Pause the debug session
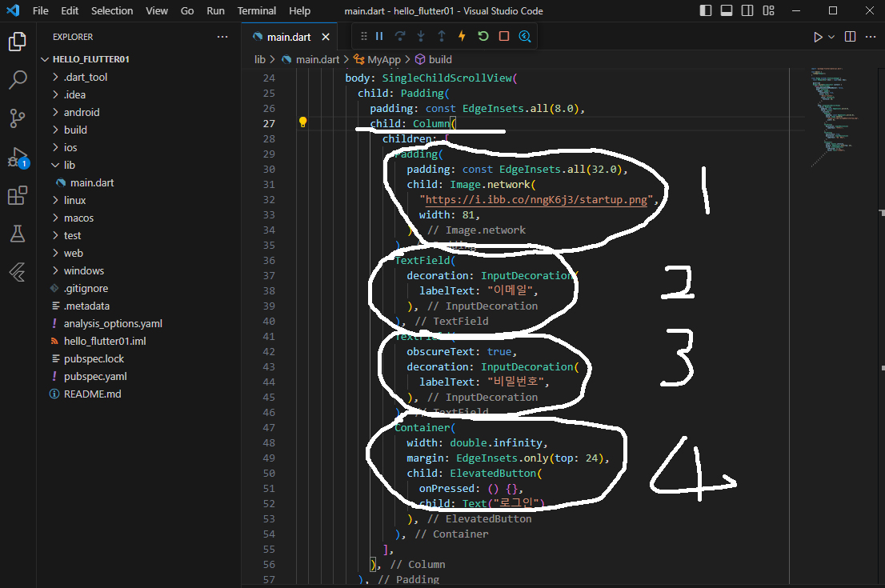The image size is (885, 588). 380,36
